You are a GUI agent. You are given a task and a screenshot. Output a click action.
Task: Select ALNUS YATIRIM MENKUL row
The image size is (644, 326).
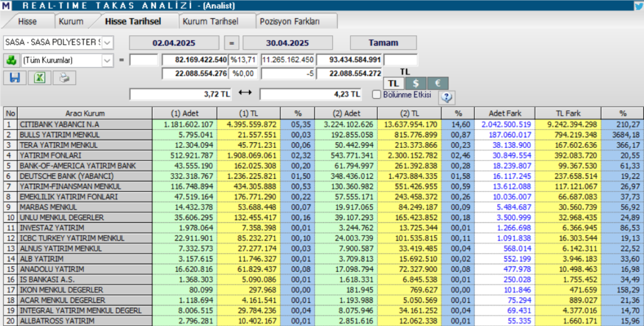(x=323, y=249)
